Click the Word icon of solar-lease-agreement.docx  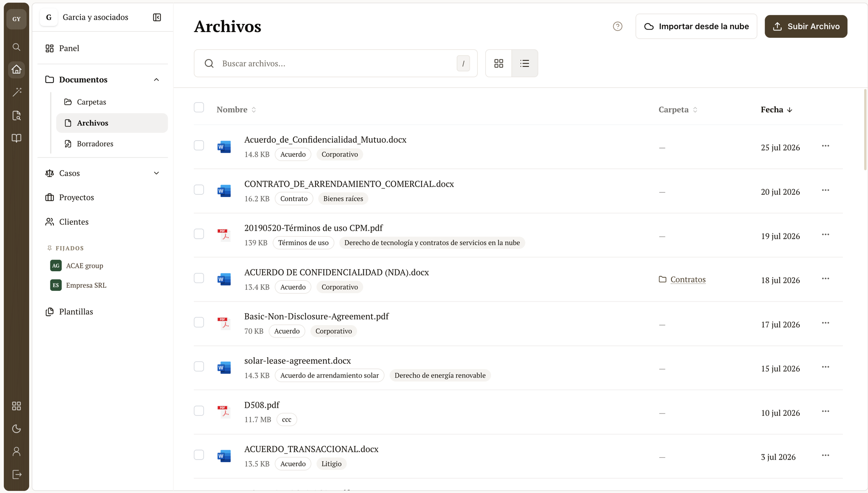click(224, 368)
